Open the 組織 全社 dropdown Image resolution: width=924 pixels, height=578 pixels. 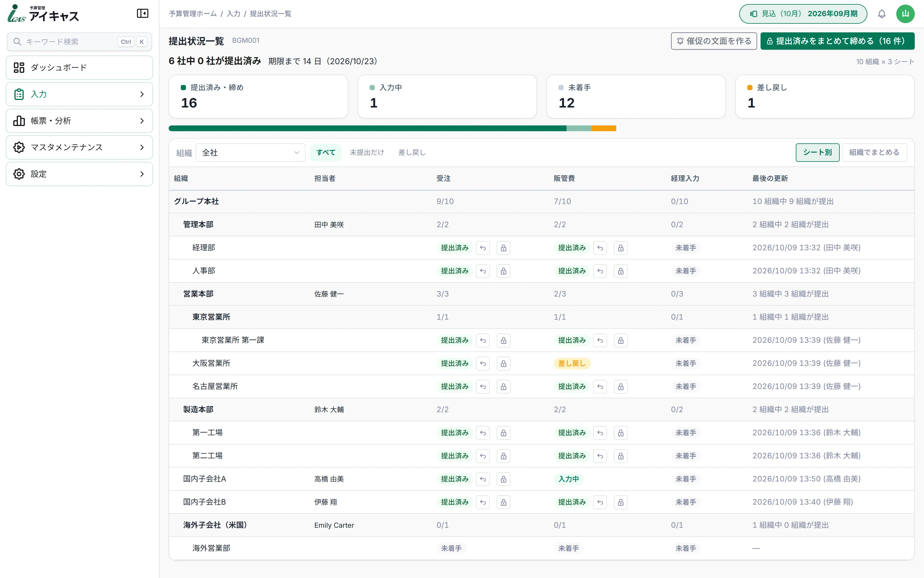250,153
